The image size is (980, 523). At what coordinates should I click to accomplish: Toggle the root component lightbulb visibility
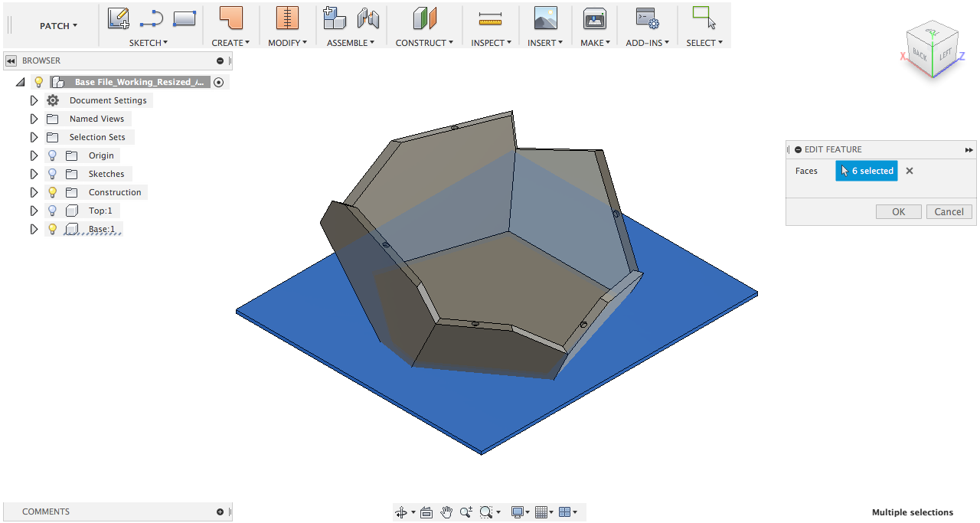pos(39,82)
